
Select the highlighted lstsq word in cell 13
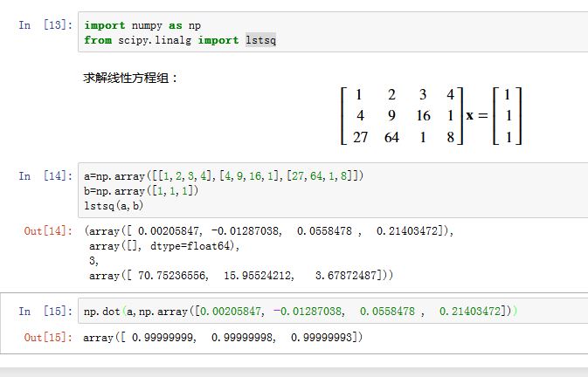(x=260, y=40)
